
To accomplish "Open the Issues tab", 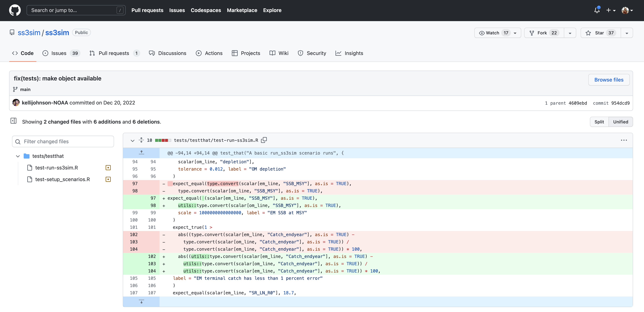I will coord(59,53).
